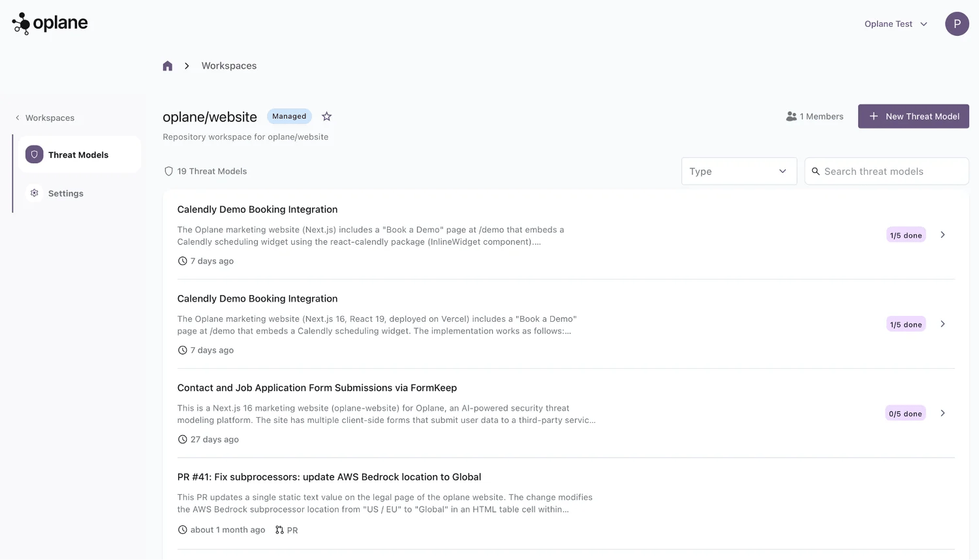Click the 'about 1 month ago' timestamp
The width and height of the screenshot is (979, 560).
[228, 530]
